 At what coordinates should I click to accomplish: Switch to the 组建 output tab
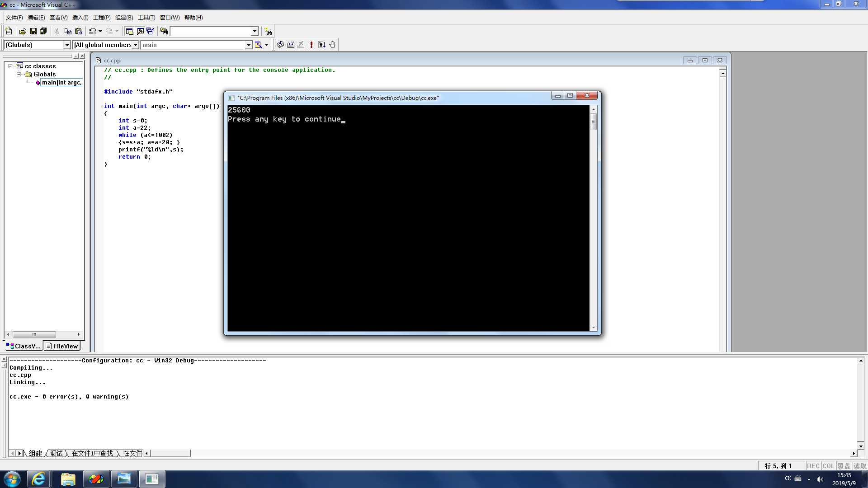coord(35,453)
